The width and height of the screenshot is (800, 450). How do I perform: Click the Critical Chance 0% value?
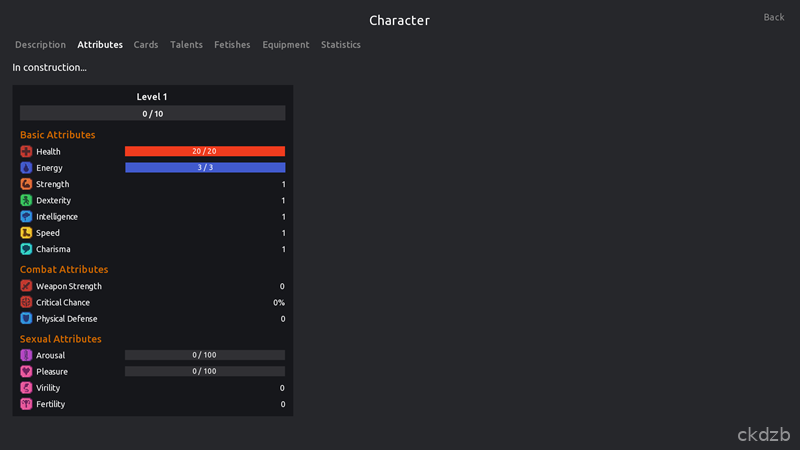(279, 303)
